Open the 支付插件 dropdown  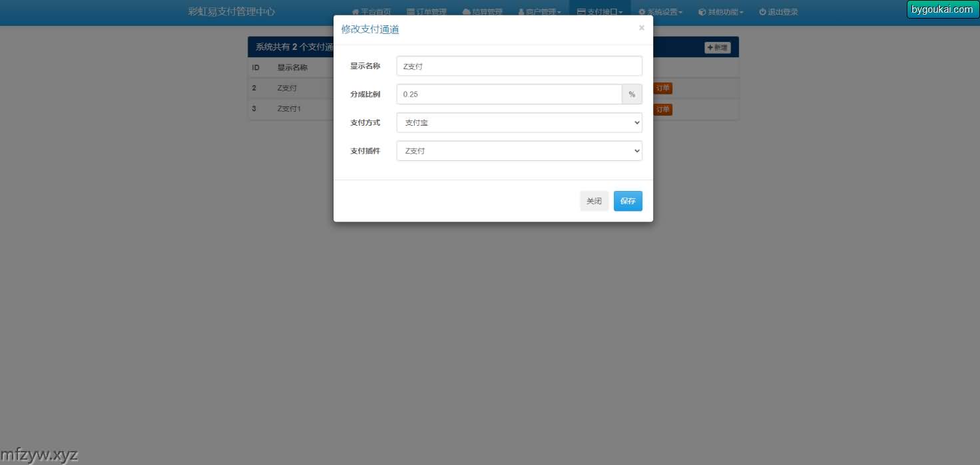519,151
